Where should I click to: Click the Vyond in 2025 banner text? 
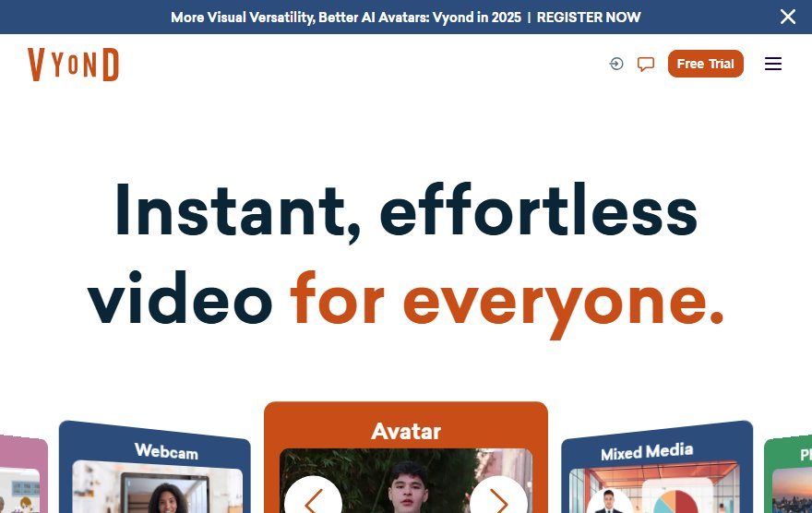coord(476,18)
